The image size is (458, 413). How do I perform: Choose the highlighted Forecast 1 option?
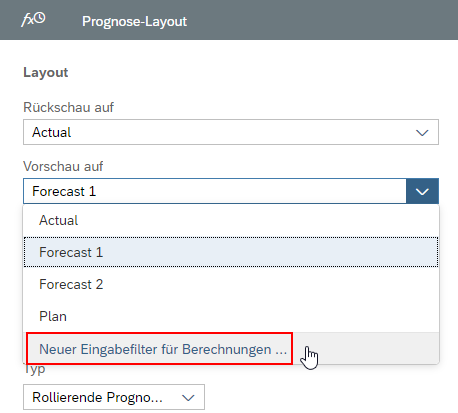click(231, 252)
